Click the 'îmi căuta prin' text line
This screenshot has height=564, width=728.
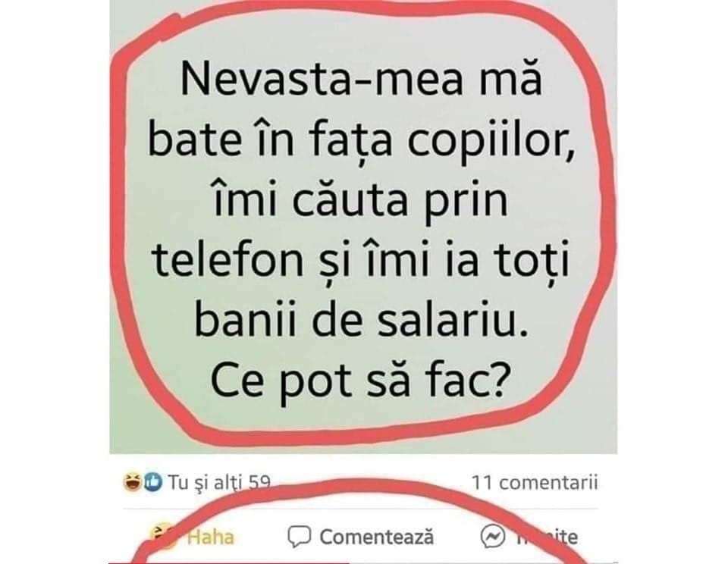pos(360,200)
